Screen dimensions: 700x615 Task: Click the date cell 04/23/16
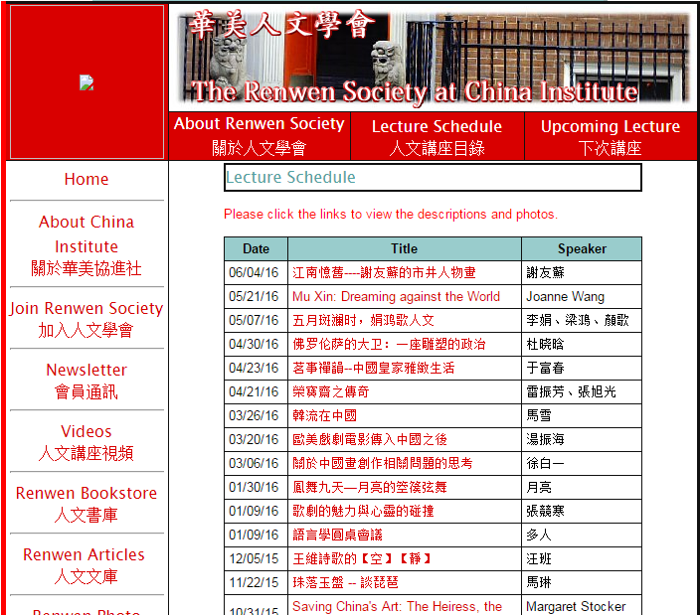[257, 368]
